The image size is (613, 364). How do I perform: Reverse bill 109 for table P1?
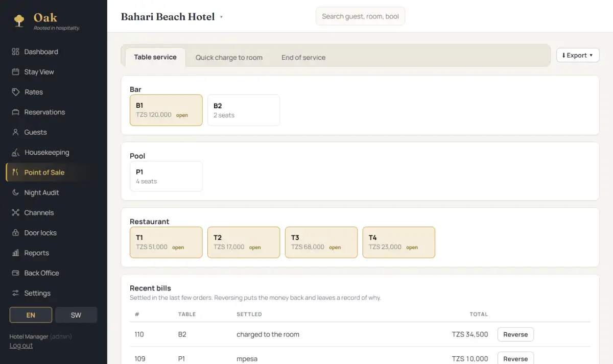click(515, 358)
